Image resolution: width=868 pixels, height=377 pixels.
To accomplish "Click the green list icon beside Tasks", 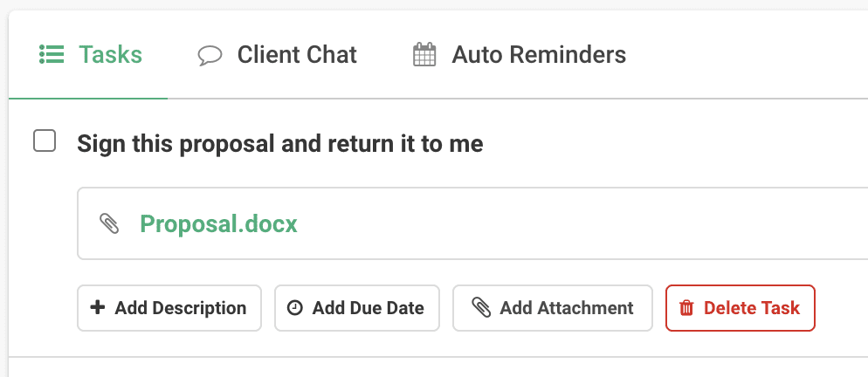I will pos(52,54).
